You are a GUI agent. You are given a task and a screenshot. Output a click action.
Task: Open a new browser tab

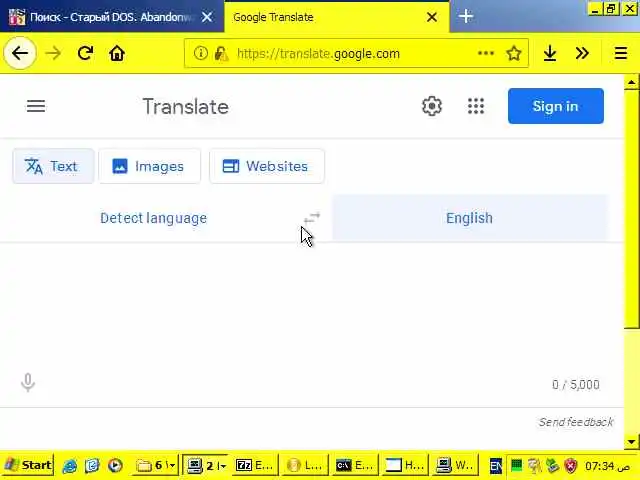466,17
